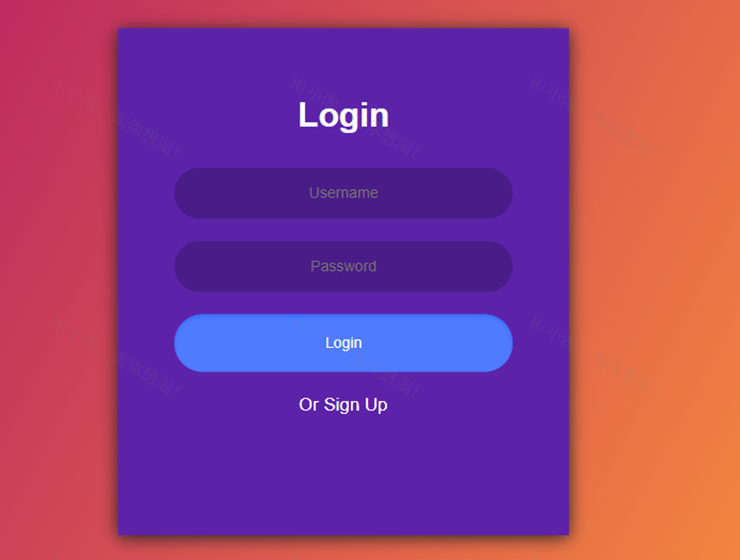Click the purple card area above Login heading
Image resolution: width=740 pixels, height=560 pixels.
tap(343, 62)
